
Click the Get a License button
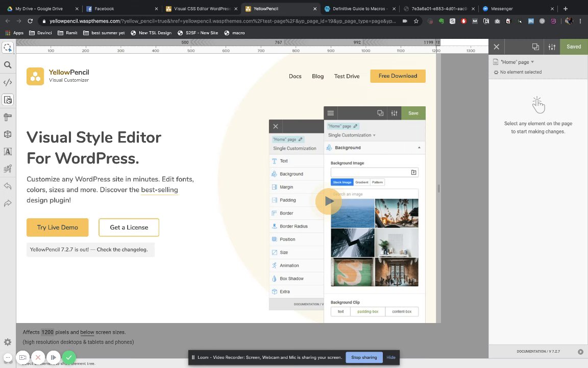[129, 227]
